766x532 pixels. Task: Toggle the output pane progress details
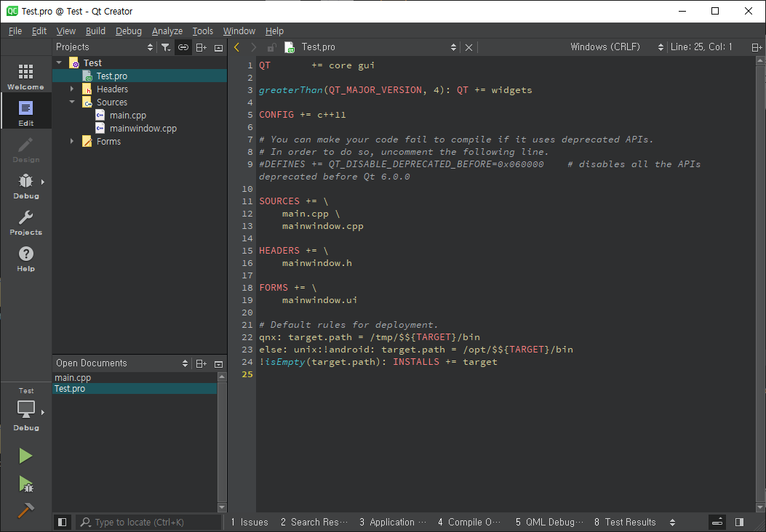[x=717, y=523]
